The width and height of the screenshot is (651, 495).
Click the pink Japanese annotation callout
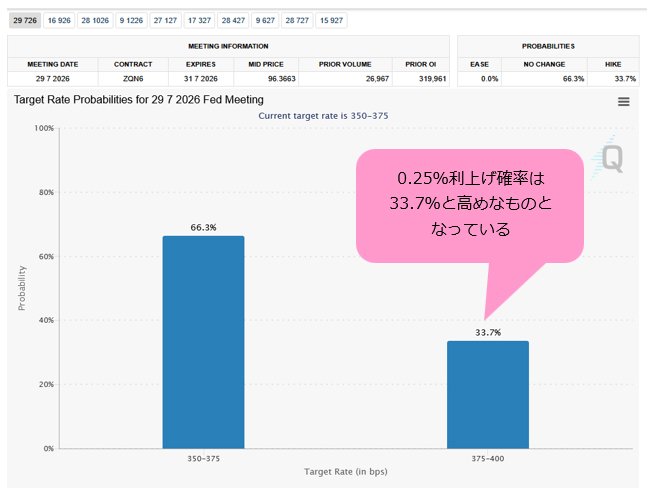tap(470, 206)
